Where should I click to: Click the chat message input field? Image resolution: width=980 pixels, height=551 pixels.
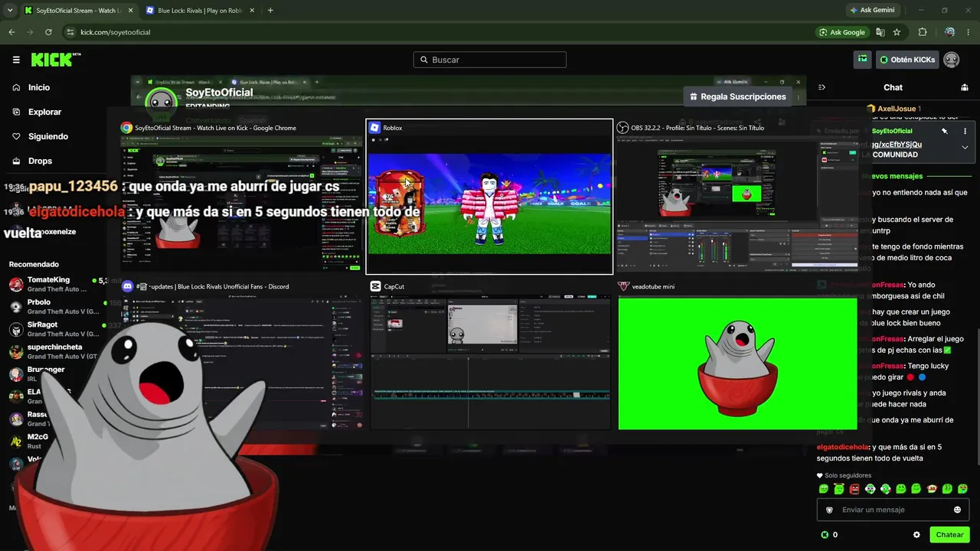893,510
